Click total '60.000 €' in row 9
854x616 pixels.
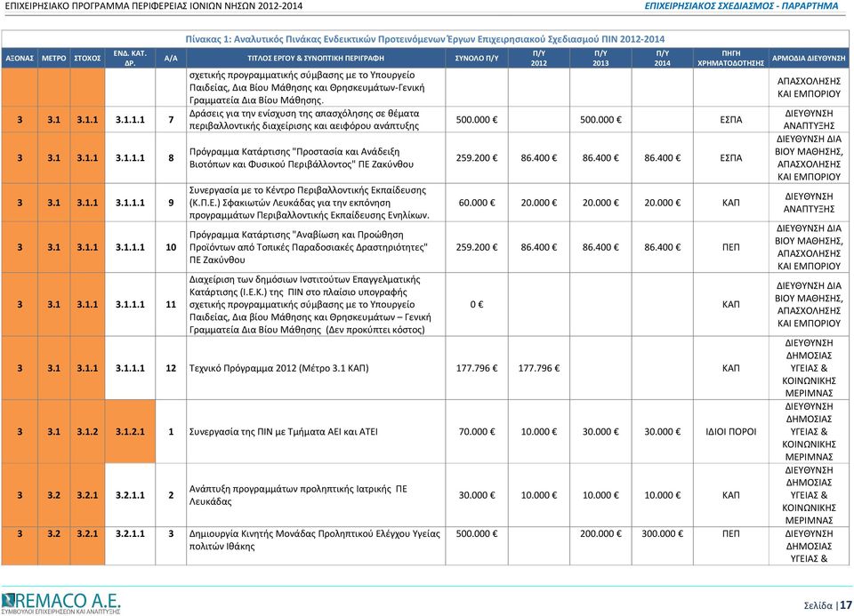477,203
